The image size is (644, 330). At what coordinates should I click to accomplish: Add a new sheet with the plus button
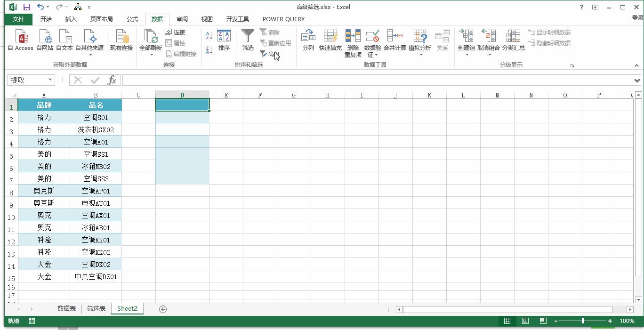pyautogui.click(x=163, y=309)
